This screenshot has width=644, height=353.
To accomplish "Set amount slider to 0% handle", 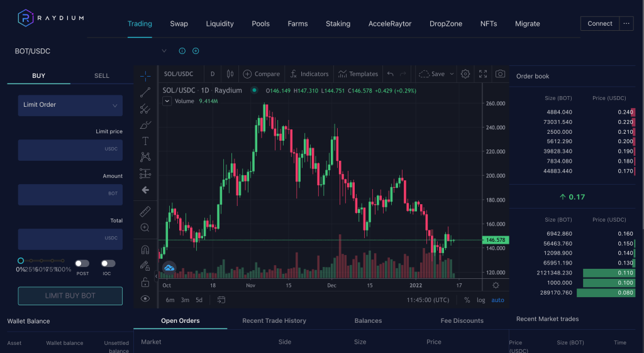I will 21,261.
